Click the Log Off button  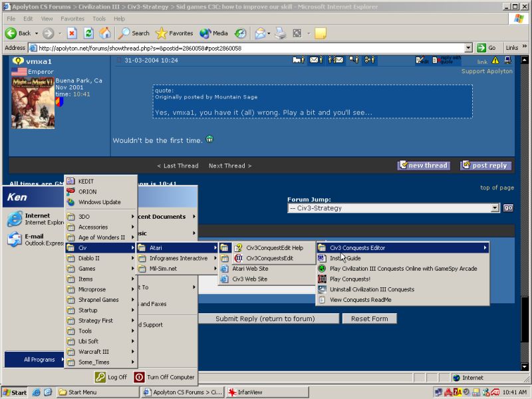tap(111, 377)
